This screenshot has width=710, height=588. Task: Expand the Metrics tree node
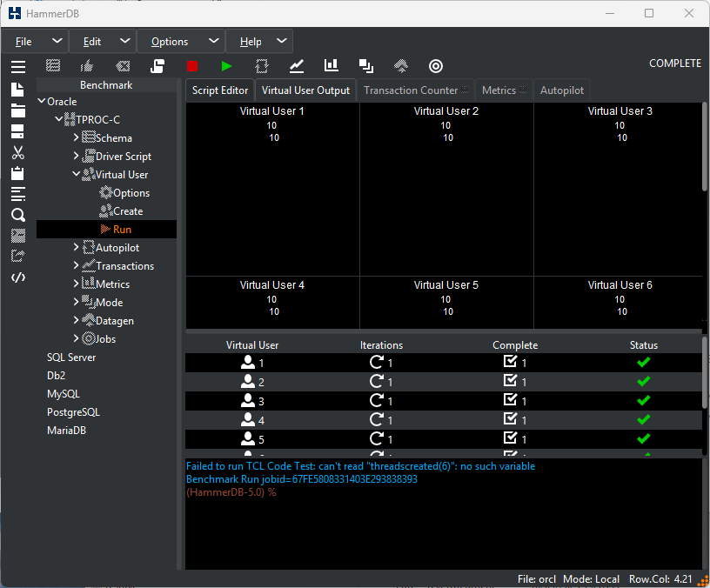click(x=76, y=284)
